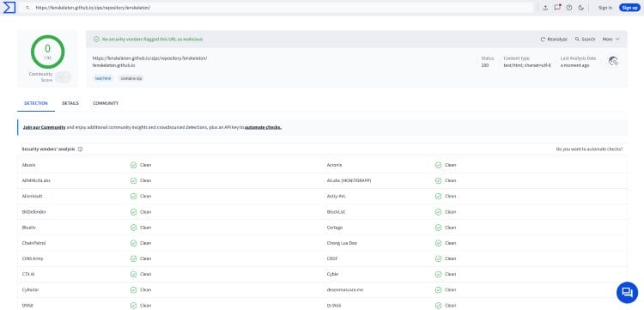The width and height of the screenshot is (644, 310).
Task: Click the fenskeleton.github.io domain text
Action: (x=113, y=65)
